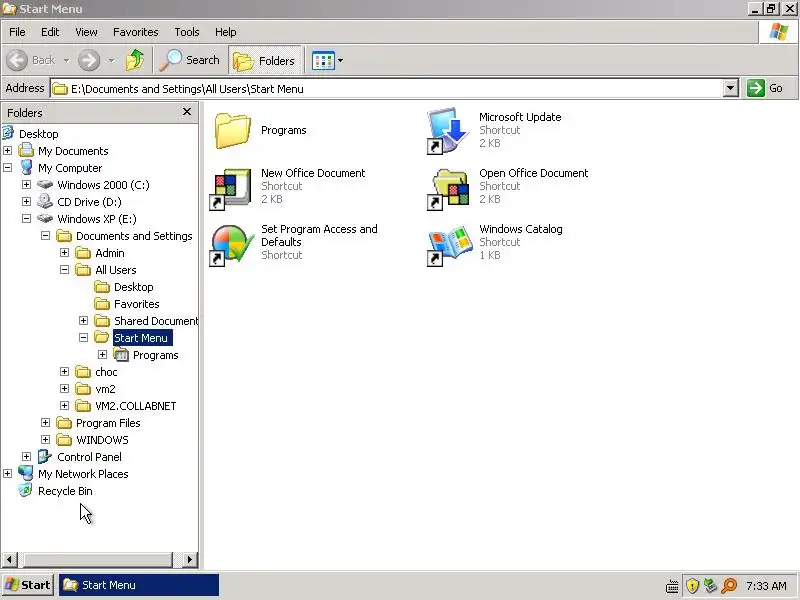The width and height of the screenshot is (800, 600).
Task: Click the Views toolbar icon
Action: click(x=323, y=61)
